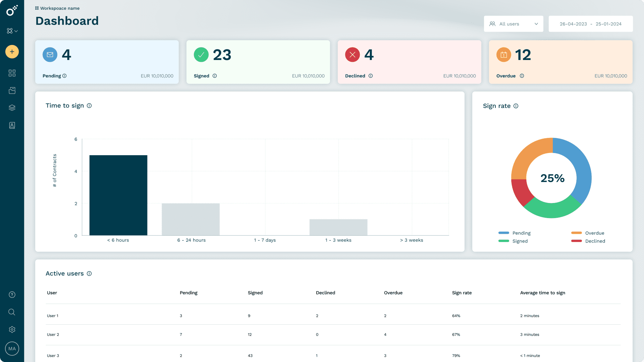644x362 pixels.
Task: Select the contracts folder icon in sidebar
Action: 12,90
